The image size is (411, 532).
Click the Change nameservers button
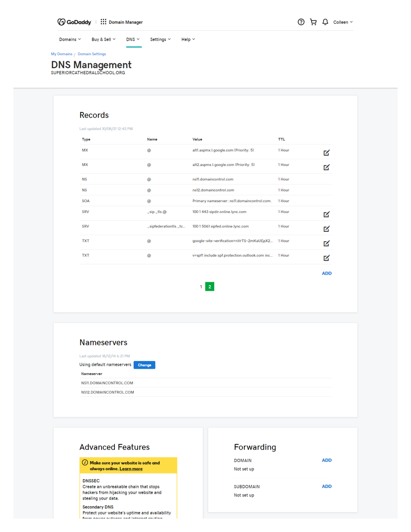(144, 365)
